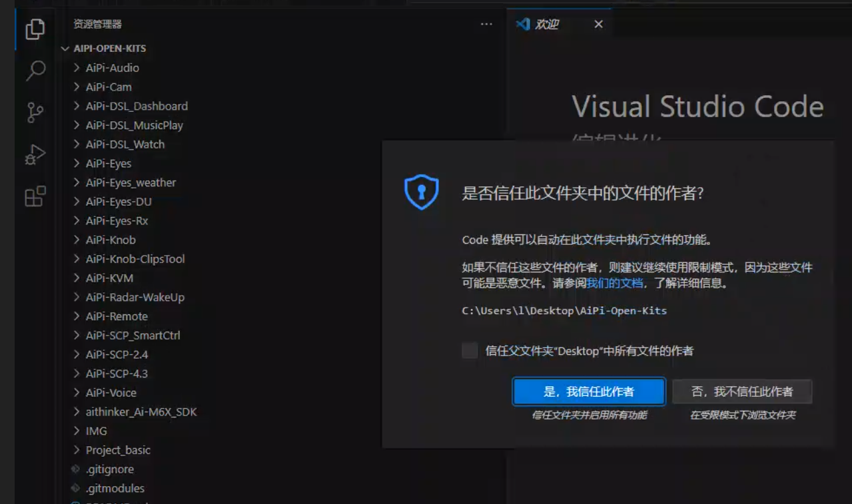The width and height of the screenshot is (852, 504).
Task: Open the Explorer view in activity bar
Action: (35, 29)
